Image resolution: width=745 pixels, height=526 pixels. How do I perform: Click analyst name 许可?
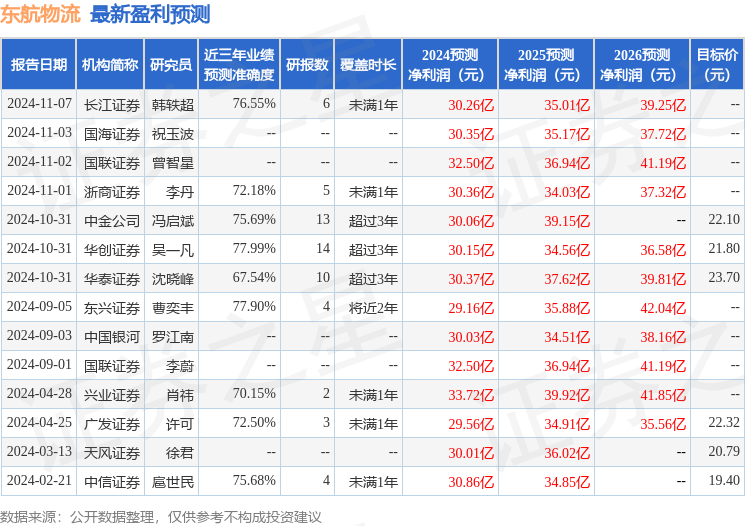(x=180, y=424)
